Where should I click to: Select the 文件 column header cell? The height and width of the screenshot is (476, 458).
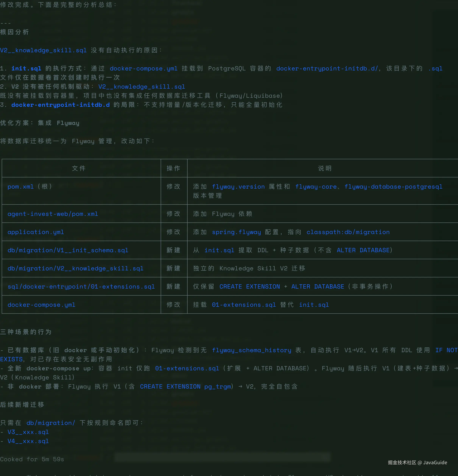click(x=79, y=168)
